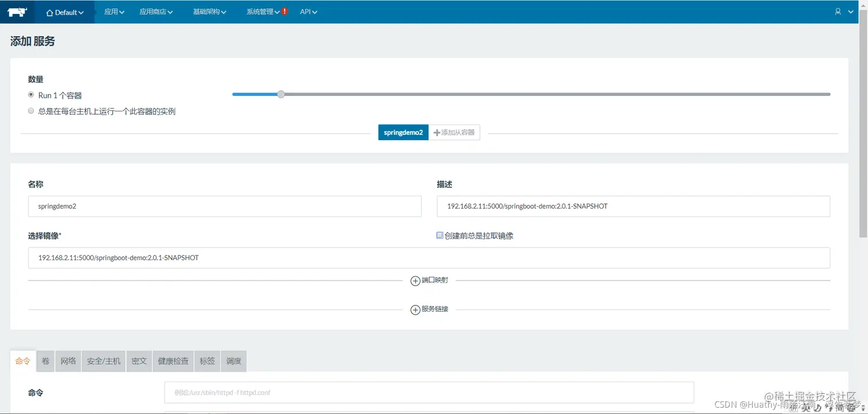Toggle 创建前总是拉取镜像 checkbox

coord(440,235)
